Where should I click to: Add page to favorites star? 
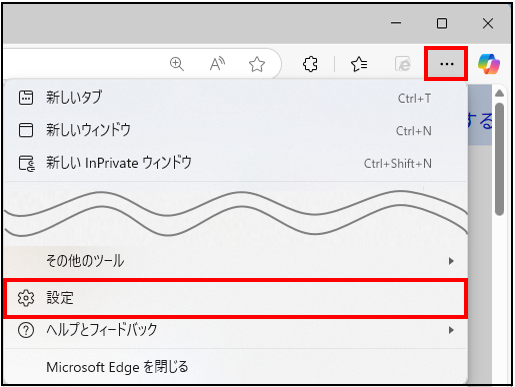(x=257, y=64)
